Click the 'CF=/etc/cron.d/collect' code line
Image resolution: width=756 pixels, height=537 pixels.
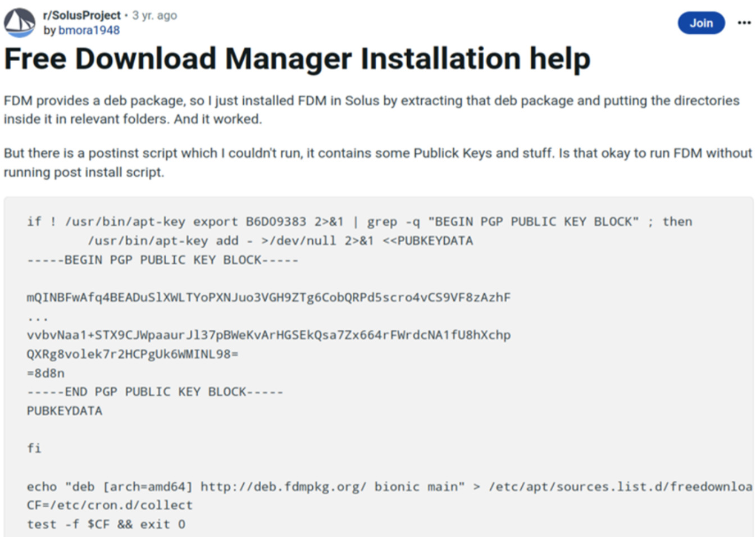pyautogui.click(x=110, y=506)
